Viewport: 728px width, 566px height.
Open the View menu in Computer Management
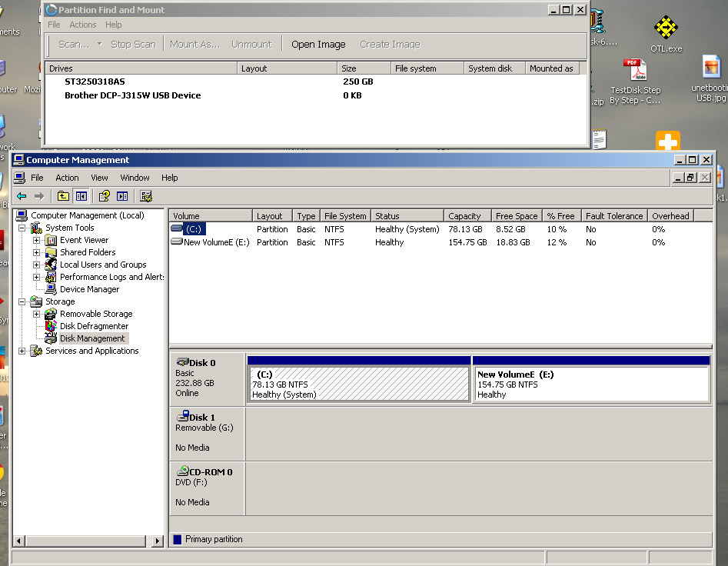coord(99,178)
